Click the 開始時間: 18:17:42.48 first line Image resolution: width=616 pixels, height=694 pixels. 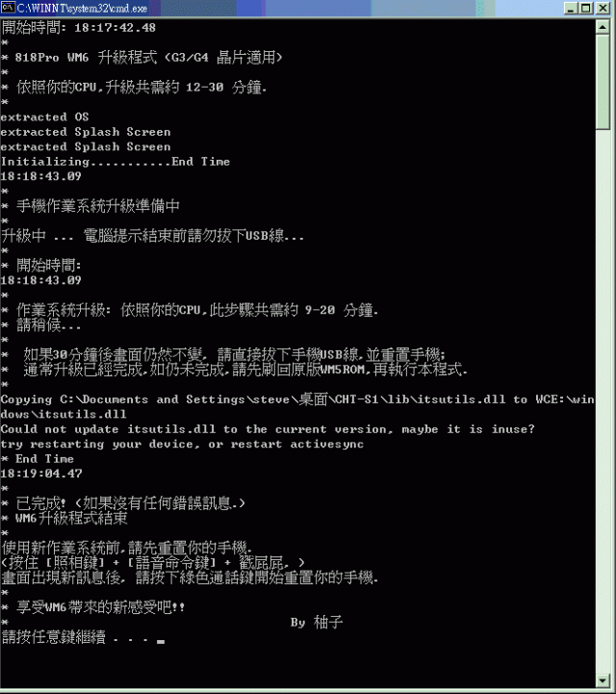[x=79, y=28]
